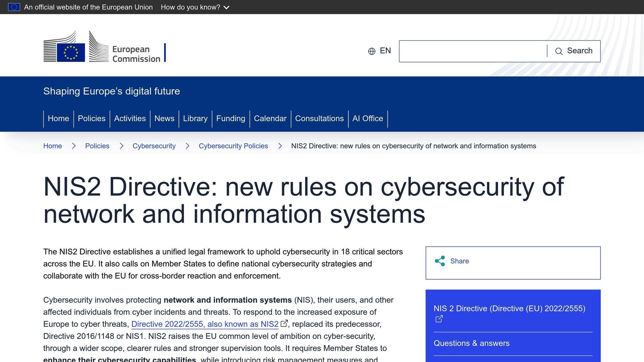Expand the 'How do you know?' dropdown

tap(191, 7)
